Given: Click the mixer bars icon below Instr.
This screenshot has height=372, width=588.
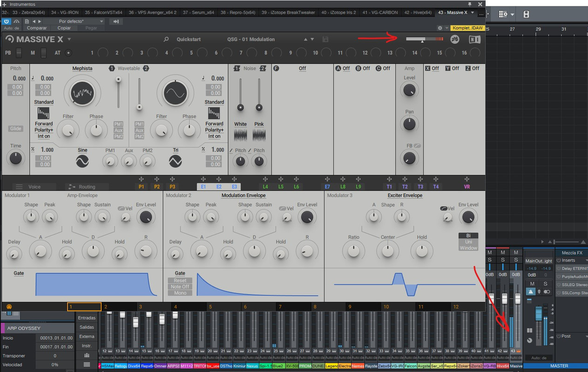Looking at the screenshot, I should (x=87, y=355).
